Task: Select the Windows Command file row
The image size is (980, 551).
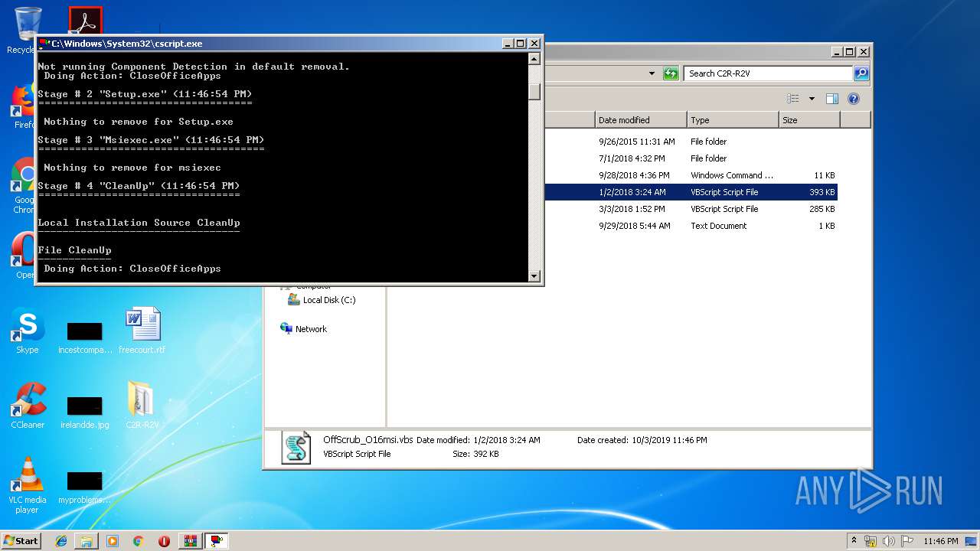Action: (691, 175)
